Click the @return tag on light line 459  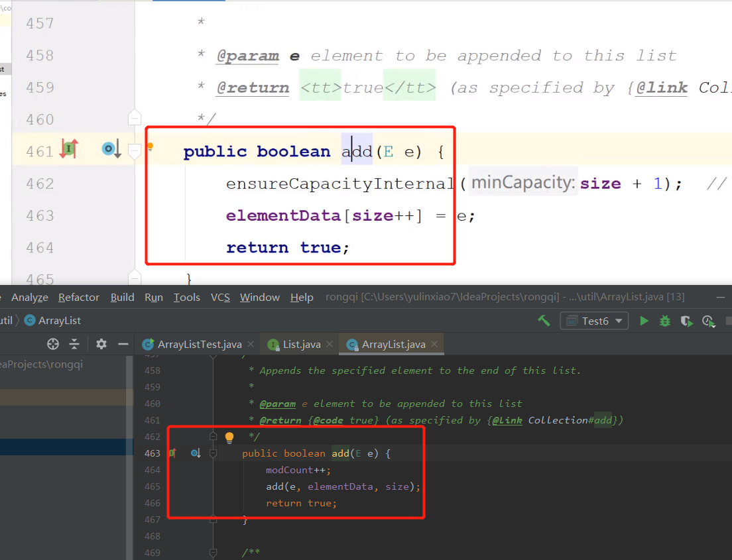pyautogui.click(x=253, y=87)
